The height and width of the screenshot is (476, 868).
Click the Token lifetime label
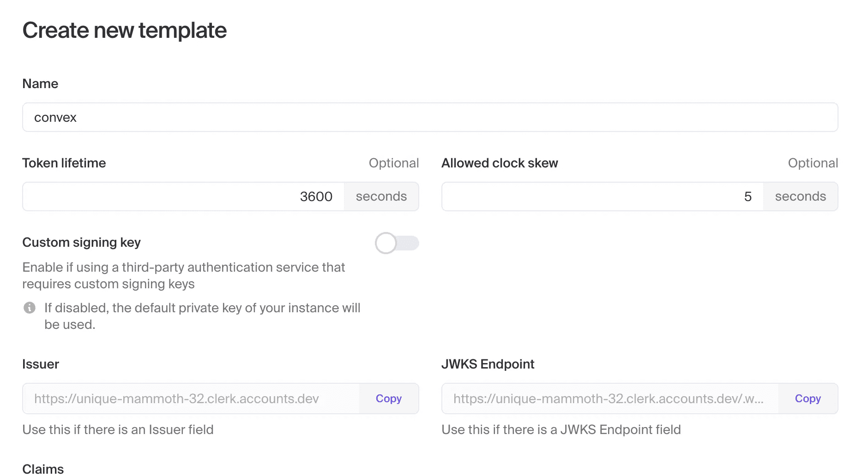[64, 163]
